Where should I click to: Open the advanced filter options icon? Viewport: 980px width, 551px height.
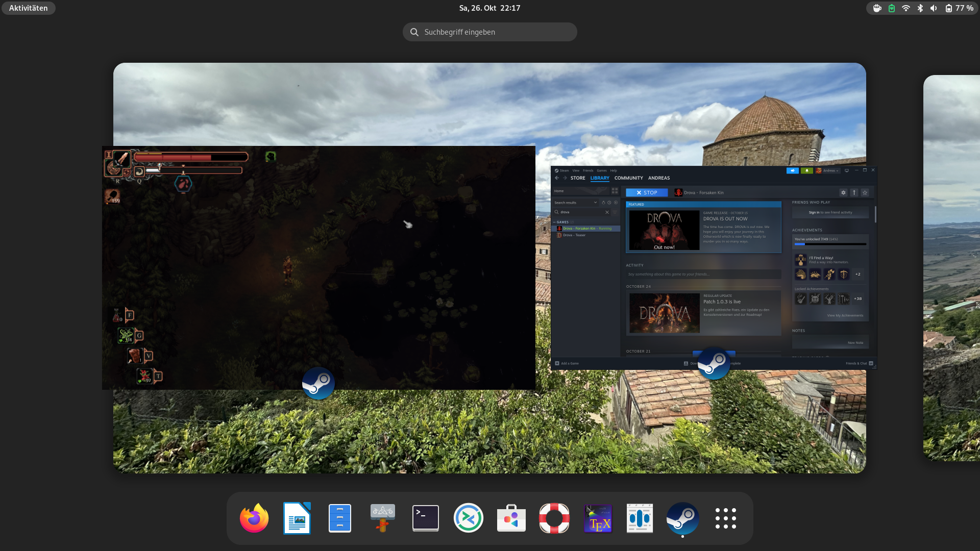coord(615,212)
